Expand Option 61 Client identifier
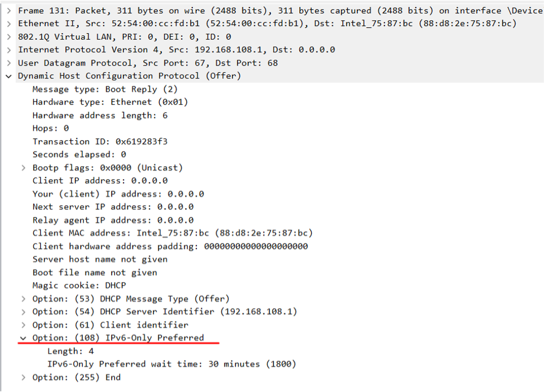544x392 pixels. (23, 325)
